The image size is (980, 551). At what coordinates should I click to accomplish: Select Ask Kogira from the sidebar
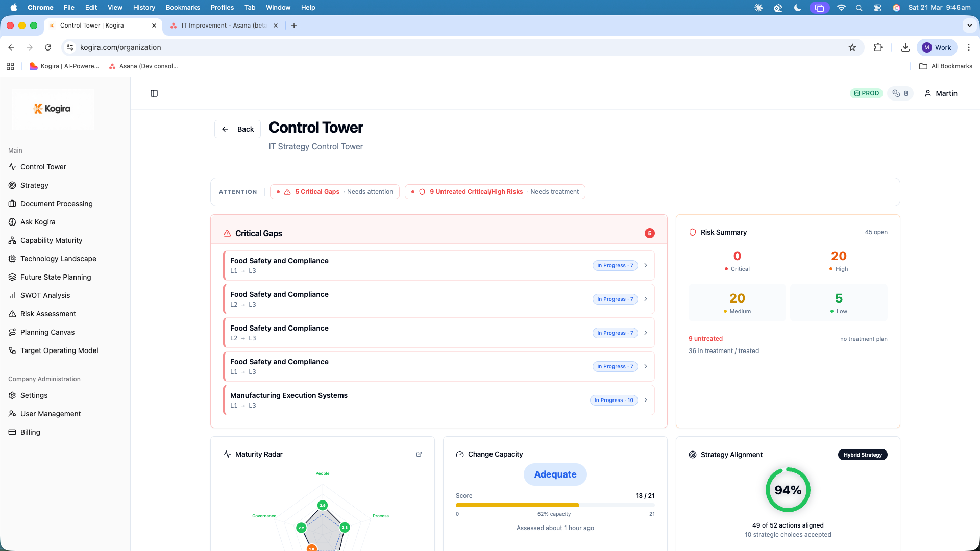click(38, 221)
